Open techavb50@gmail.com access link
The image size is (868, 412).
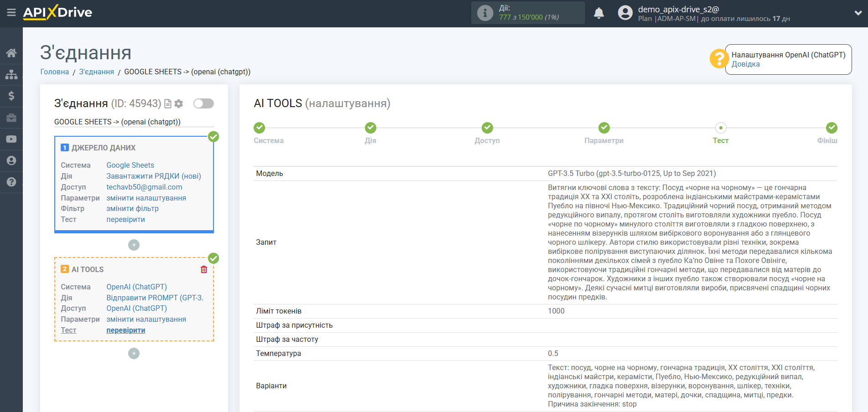tap(144, 187)
